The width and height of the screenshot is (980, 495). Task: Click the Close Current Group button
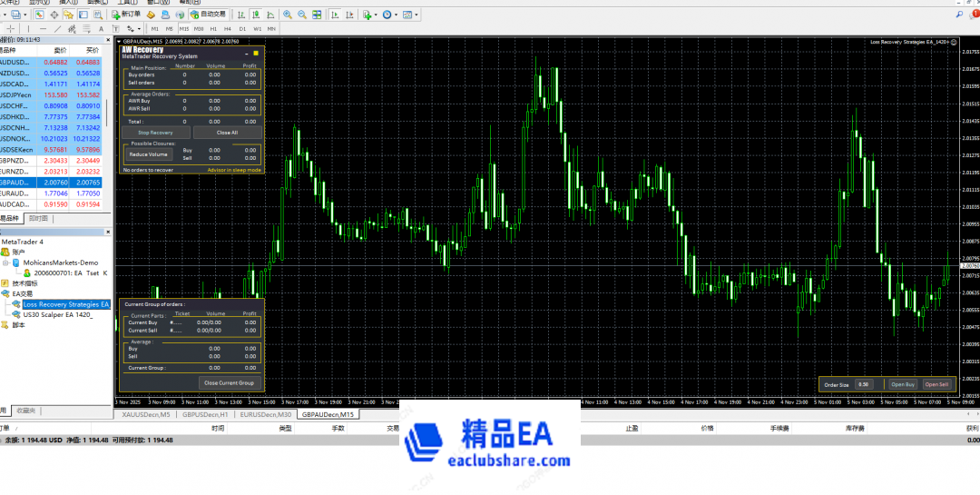click(230, 382)
